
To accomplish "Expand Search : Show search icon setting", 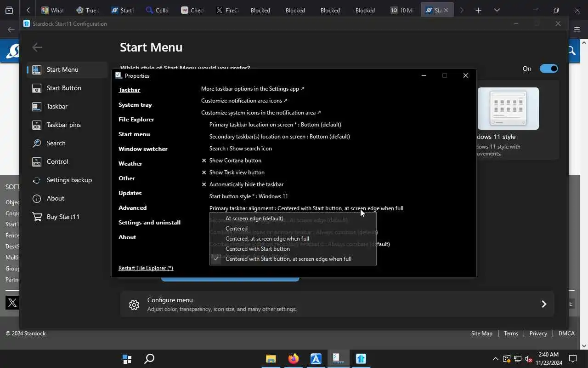I will pos(240,149).
